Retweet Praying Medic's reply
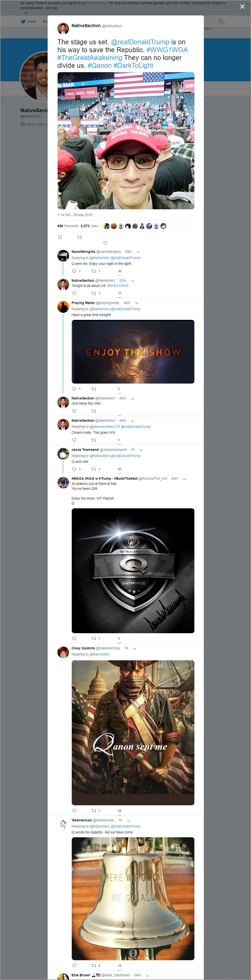This screenshot has height=980, width=251. point(94,389)
